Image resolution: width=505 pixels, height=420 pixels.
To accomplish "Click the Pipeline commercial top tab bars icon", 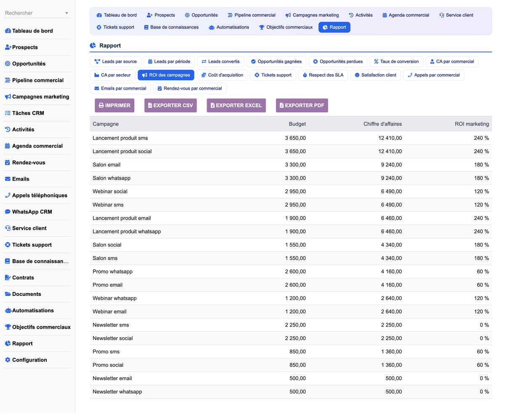I will pos(230,15).
